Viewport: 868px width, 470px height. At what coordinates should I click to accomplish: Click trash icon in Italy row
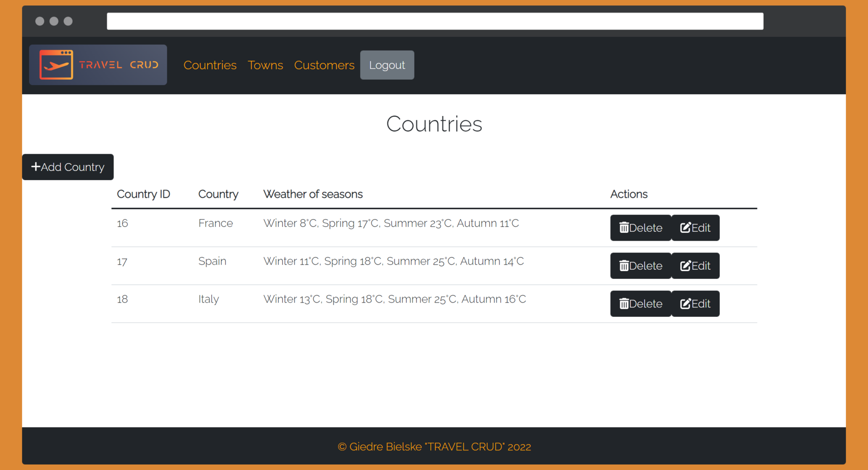pos(624,304)
